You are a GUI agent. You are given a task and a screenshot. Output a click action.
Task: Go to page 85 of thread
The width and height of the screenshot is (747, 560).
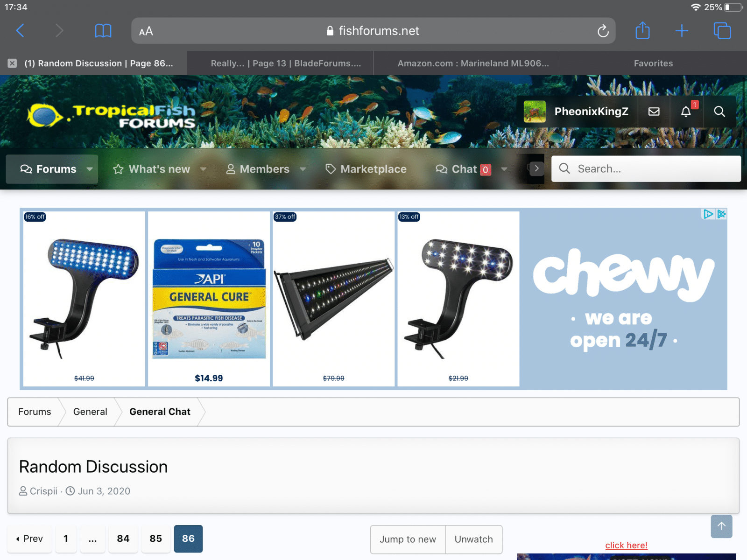tap(155, 539)
